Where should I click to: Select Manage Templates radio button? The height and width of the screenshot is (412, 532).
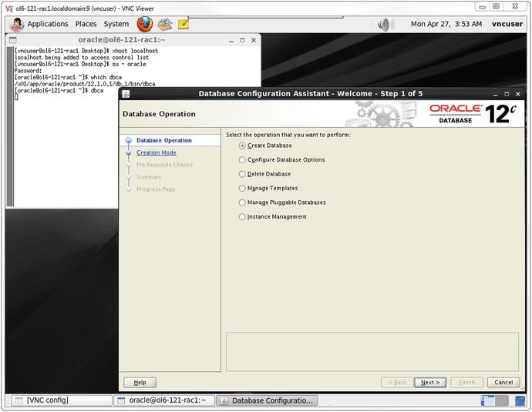click(x=242, y=189)
